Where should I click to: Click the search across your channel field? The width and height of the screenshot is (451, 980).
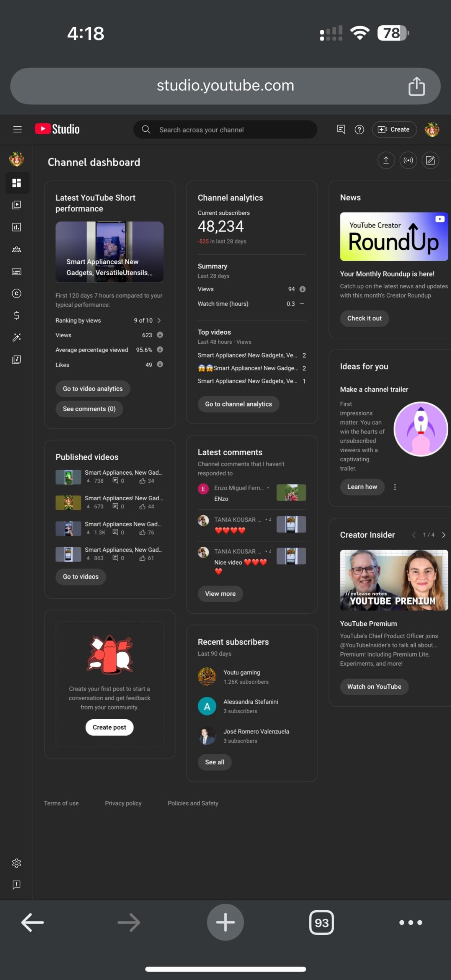[x=225, y=129]
